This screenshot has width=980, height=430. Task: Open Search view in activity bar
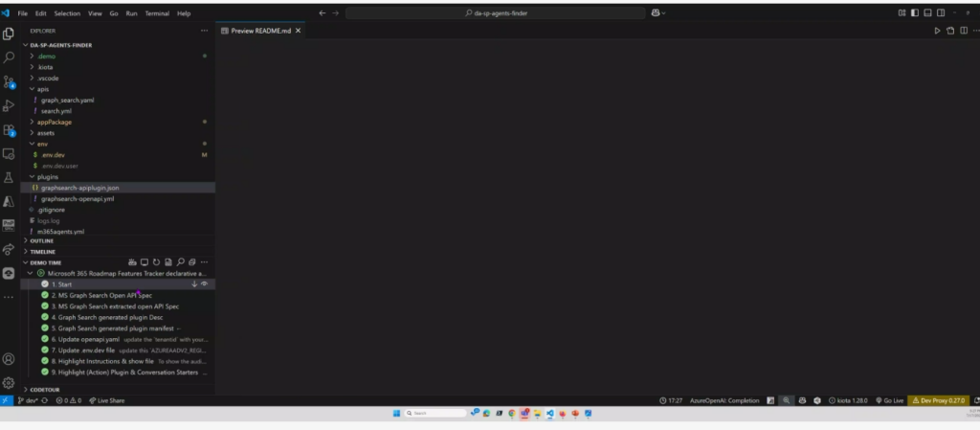[x=9, y=57]
